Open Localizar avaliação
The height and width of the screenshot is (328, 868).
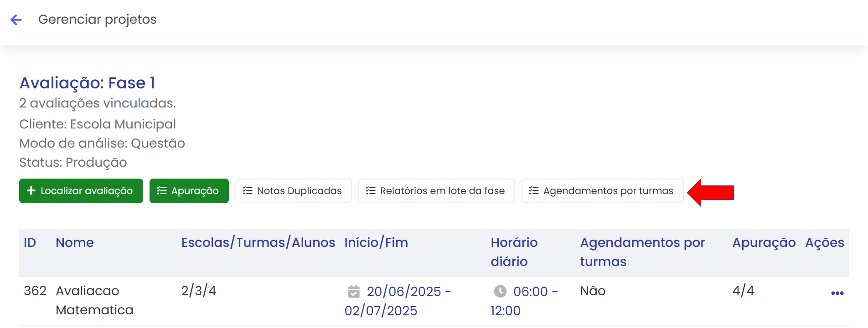click(x=81, y=191)
